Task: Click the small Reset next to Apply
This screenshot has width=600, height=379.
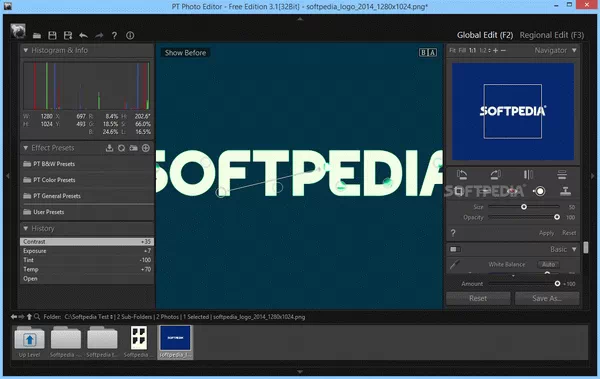Action: pos(569,233)
